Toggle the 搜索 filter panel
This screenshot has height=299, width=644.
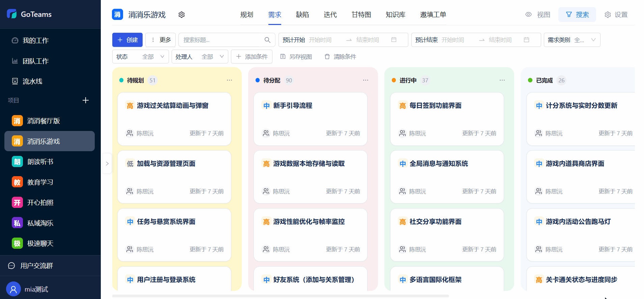[x=577, y=15]
